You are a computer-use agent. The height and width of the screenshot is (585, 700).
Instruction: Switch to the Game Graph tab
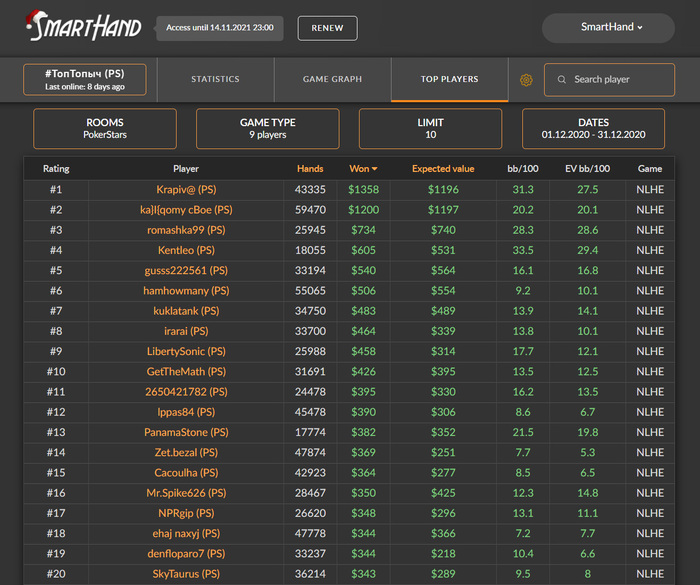[333, 79]
